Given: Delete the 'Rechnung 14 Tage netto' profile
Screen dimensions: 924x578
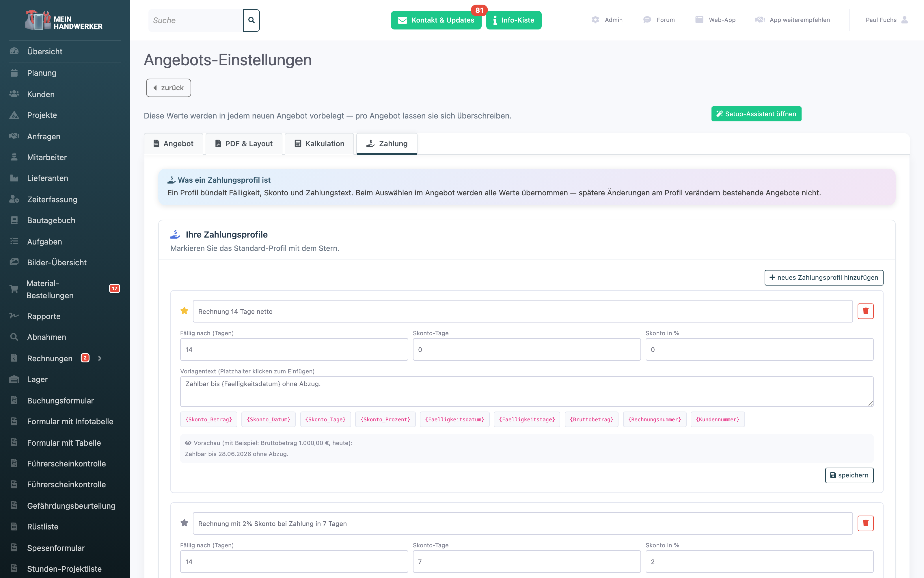Looking at the screenshot, I should [x=865, y=311].
